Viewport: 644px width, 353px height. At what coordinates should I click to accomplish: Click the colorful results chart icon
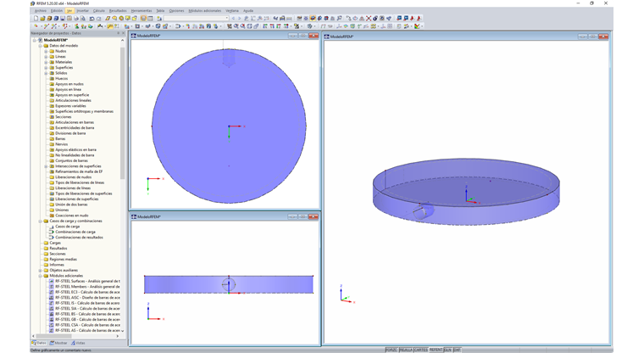(417, 26)
